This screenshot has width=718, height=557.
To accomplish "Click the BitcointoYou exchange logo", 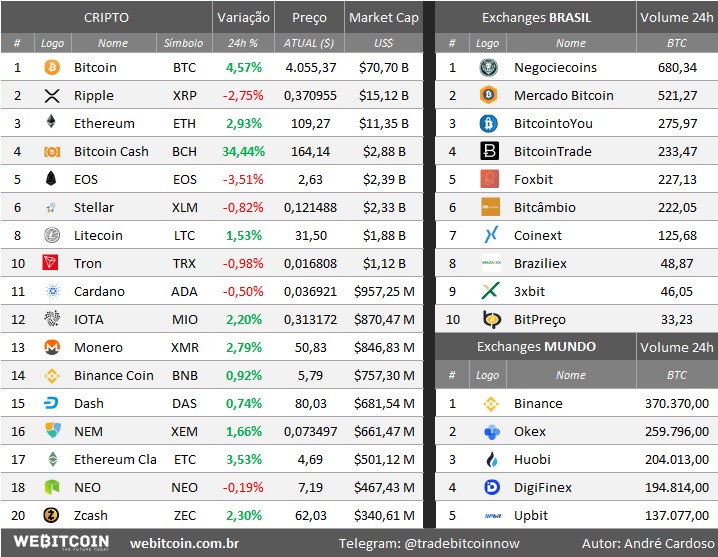I will tap(489, 123).
